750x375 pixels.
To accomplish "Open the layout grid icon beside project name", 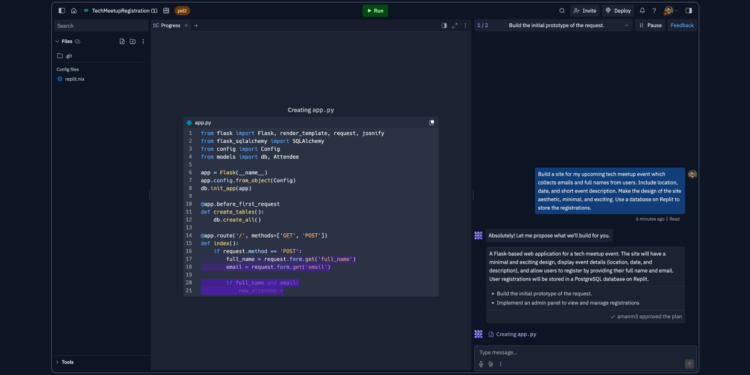I will click(166, 11).
